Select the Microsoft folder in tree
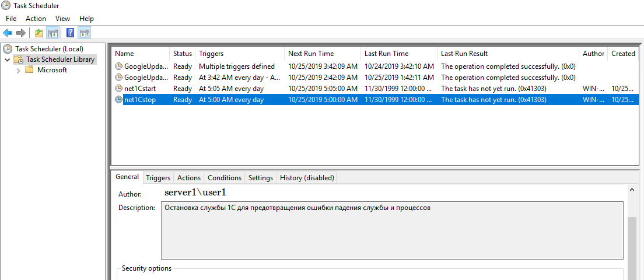Screen dimensions: 644x280 (52, 70)
